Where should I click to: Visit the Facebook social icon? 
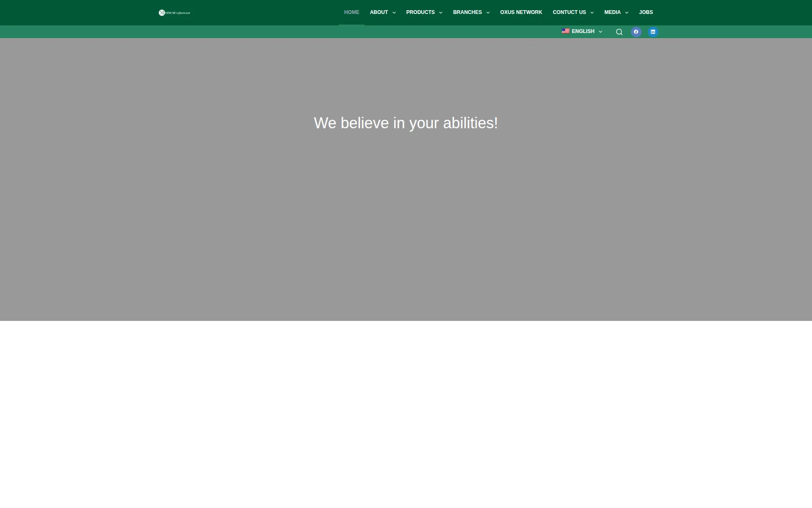(x=636, y=32)
